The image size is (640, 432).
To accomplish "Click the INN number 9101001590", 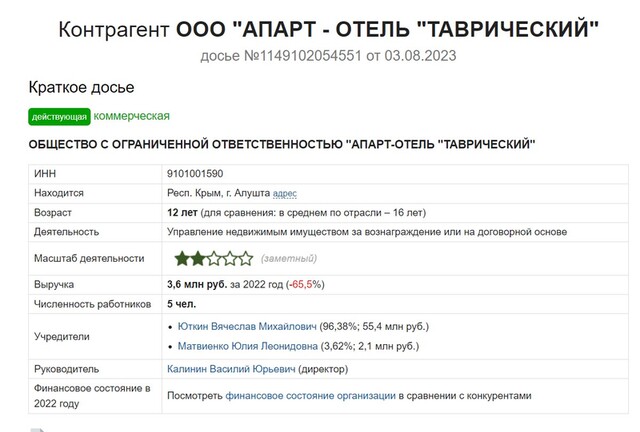I will (x=195, y=173).
